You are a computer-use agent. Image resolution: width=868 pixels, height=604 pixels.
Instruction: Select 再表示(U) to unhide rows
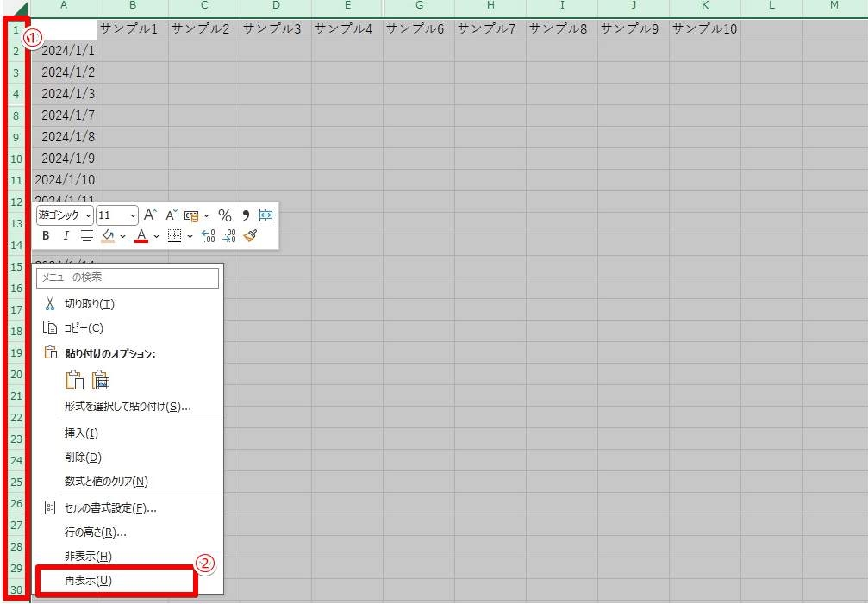pos(88,581)
